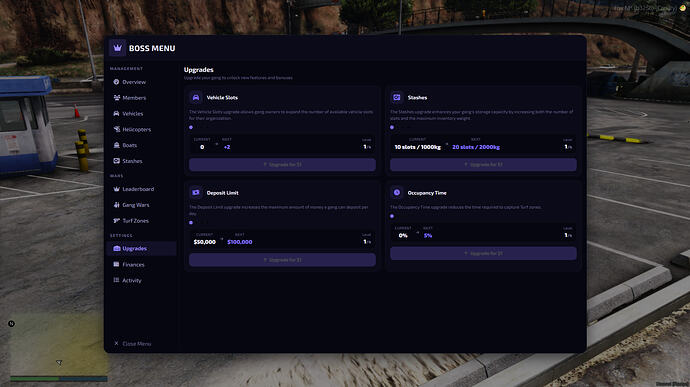Click the Occupancy Time clock icon
This screenshot has width=690, height=387.
[x=396, y=192]
